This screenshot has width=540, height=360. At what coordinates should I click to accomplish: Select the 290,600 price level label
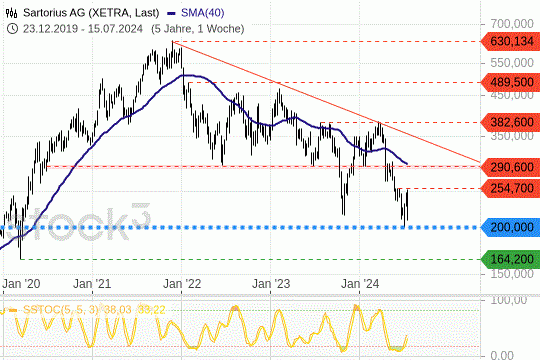[x=510, y=167]
